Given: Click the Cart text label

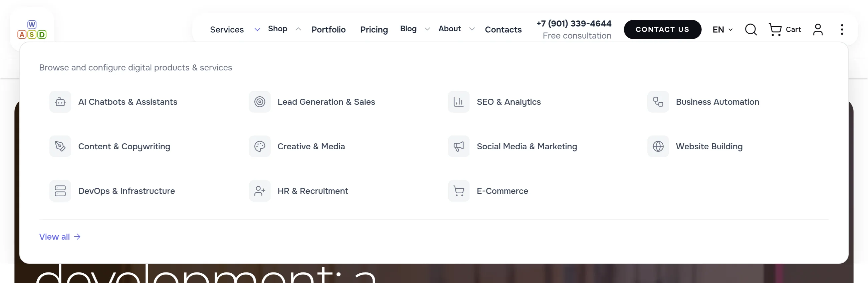Looking at the screenshot, I should [793, 30].
